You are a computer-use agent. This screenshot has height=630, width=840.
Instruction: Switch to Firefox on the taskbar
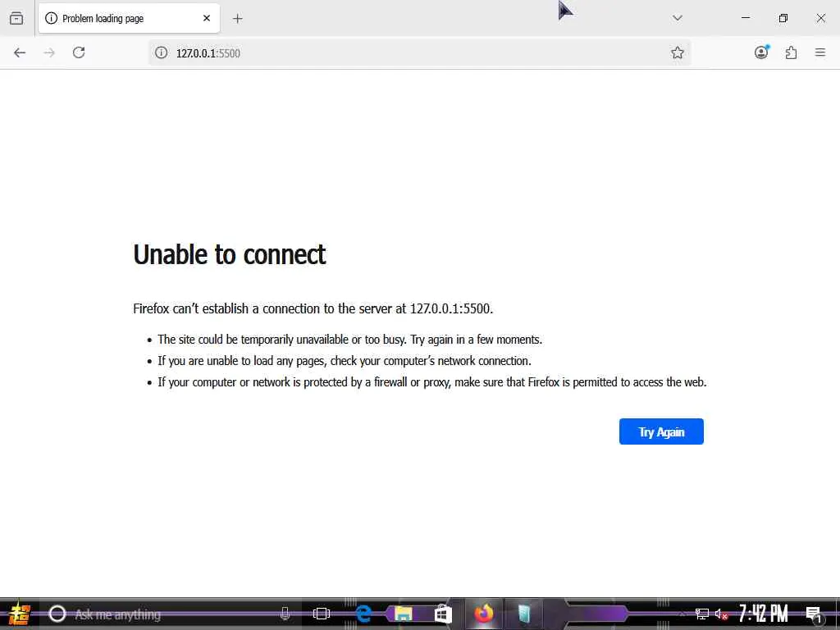(x=484, y=614)
